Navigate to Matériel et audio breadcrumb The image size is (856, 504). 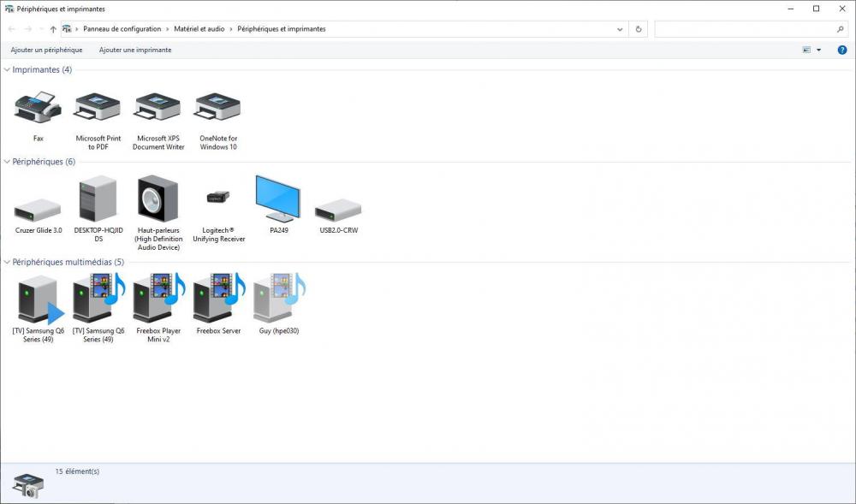point(199,29)
